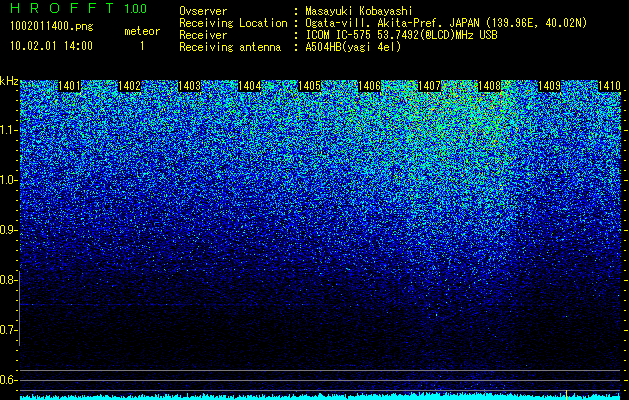
Task: Click the 1404 time marker
Action: (250, 86)
